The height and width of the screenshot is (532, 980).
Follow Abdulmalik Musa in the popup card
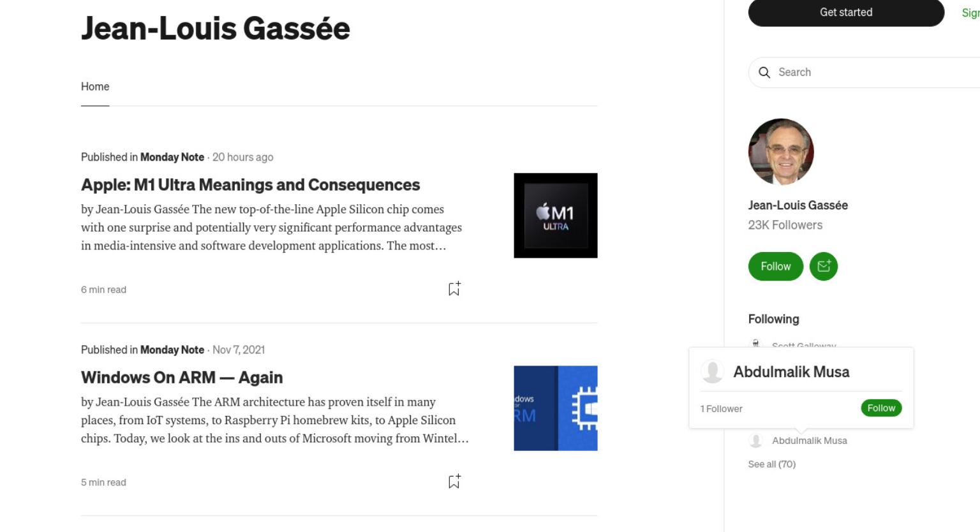click(881, 408)
